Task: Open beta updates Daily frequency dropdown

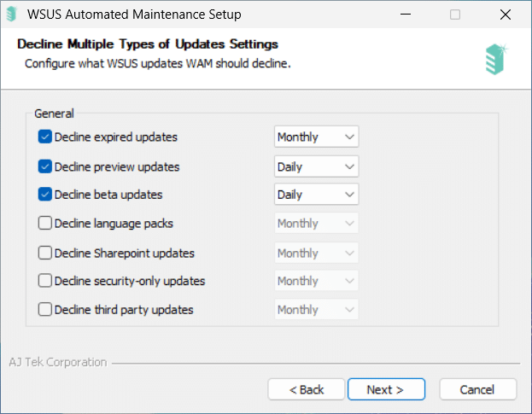Action: coord(316,195)
